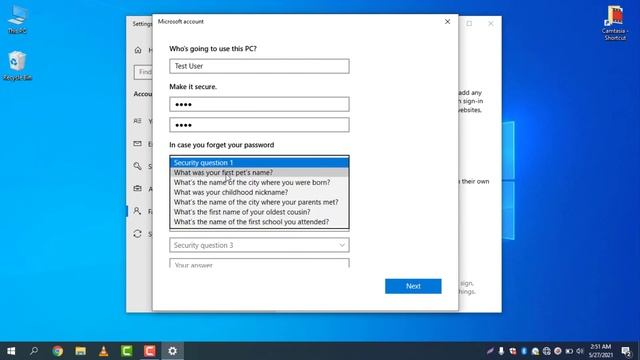Image resolution: width=640 pixels, height=360 pixels.
Task: Click the Settings search box behind dialog
Action: pyautogui.click(x=143, y=72)
